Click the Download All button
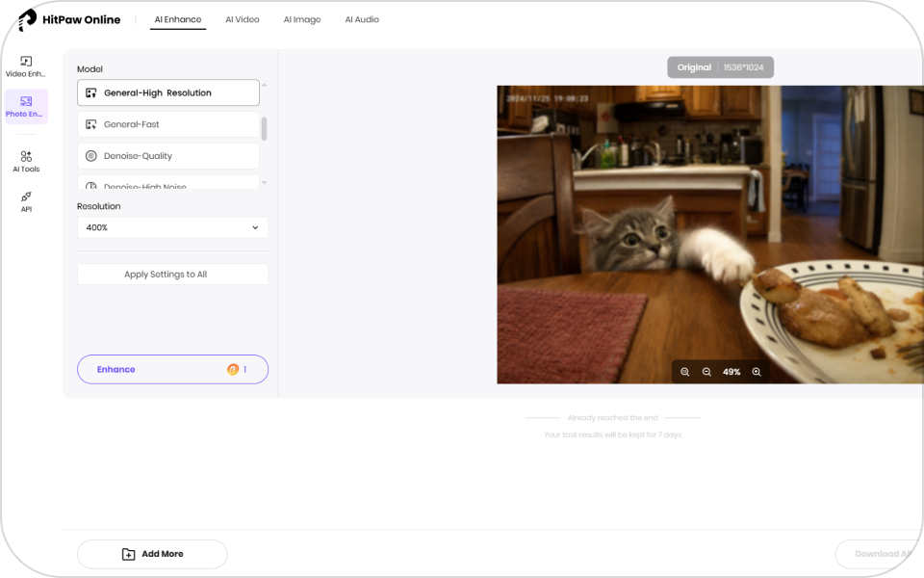924x578 pixels. coord(879,554)
